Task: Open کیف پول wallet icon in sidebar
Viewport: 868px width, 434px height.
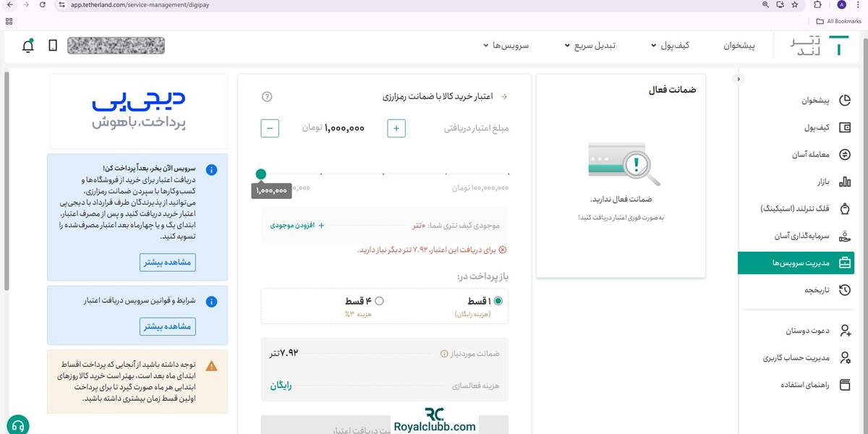Action: click(x=844, y=127)
